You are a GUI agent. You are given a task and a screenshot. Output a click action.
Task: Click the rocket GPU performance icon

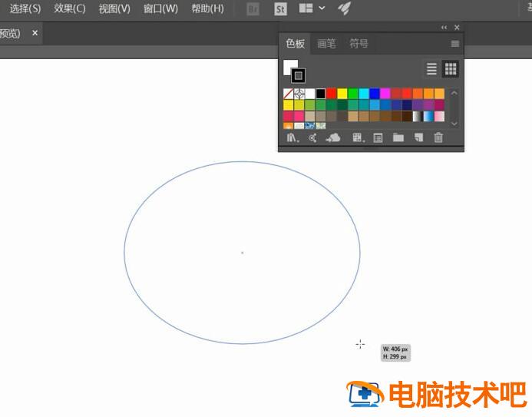(x=345, y=8)
